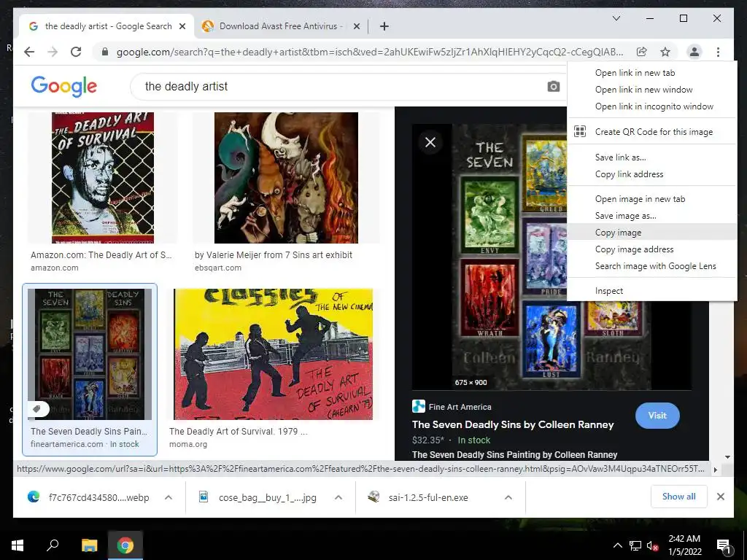This screenshot has width=747, height=560.
Task: Go to Google home via the logo
Action: (x=64, y=86)
